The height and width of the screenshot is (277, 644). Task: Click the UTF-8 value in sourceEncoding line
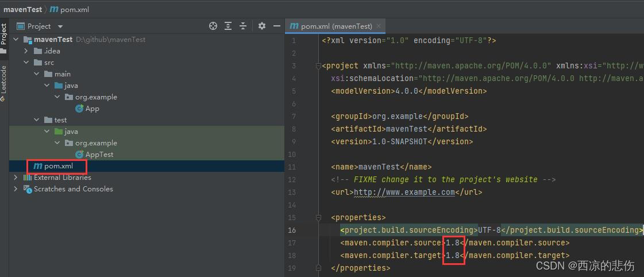[489, 230]
